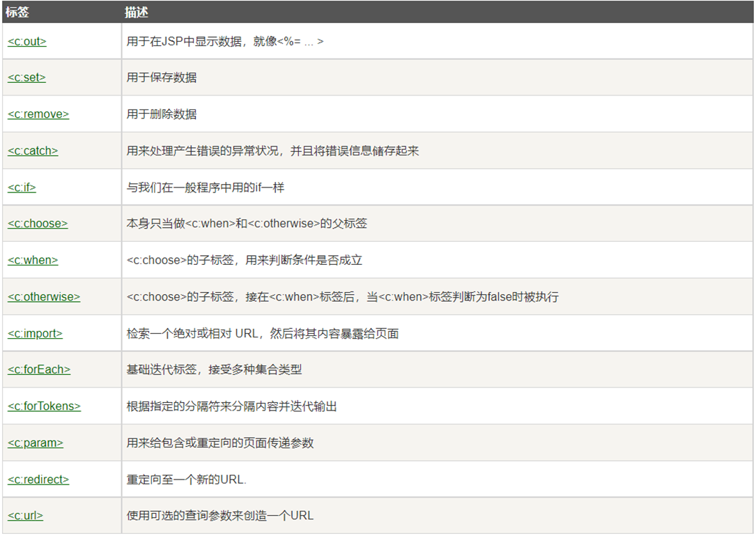Open the <c:url> tag link
Screen dimensions: 756x536
(25, 515)
